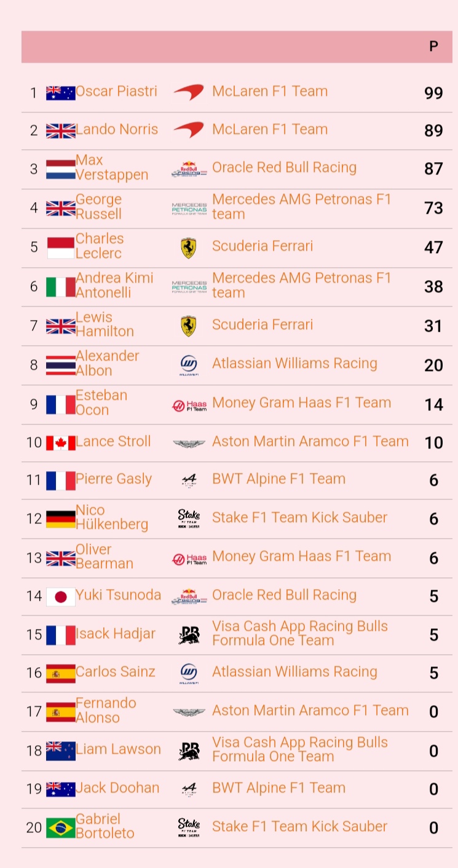Open Lando Norris driver link
Screen dimensions: 458x868
point(117,130)
